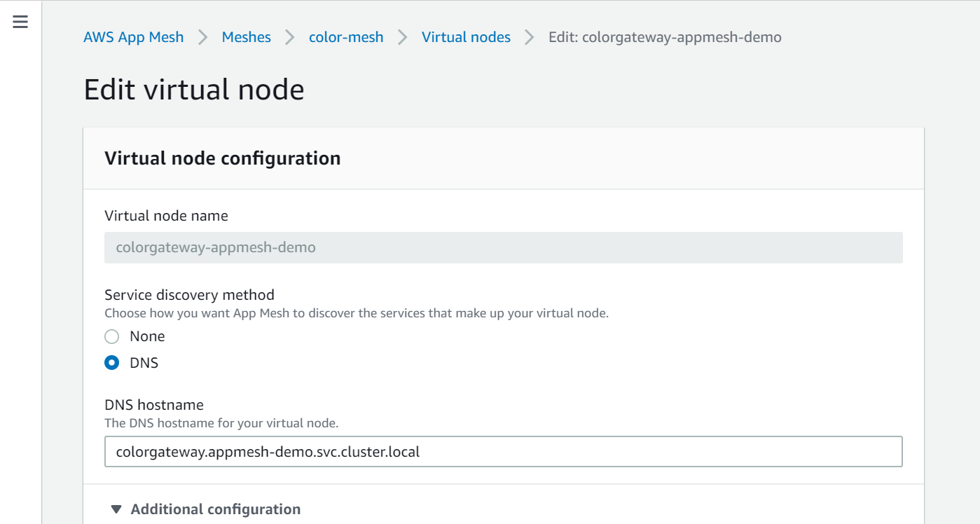Return to Virtual nodes list
Screen dimensions: 980x524
point(466,37)
